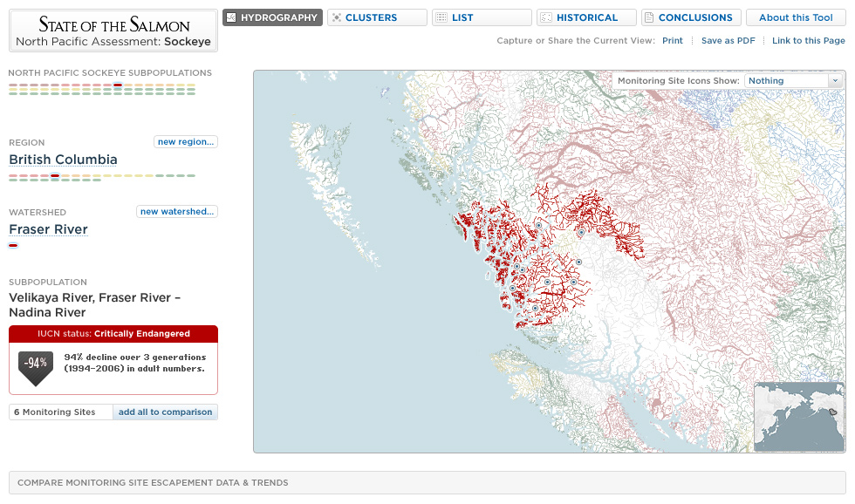Open the Hydrography tab

coord(272,17)
